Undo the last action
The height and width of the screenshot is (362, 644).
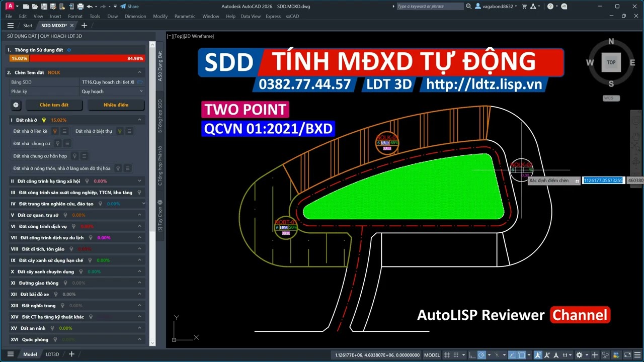coord(90,7)
